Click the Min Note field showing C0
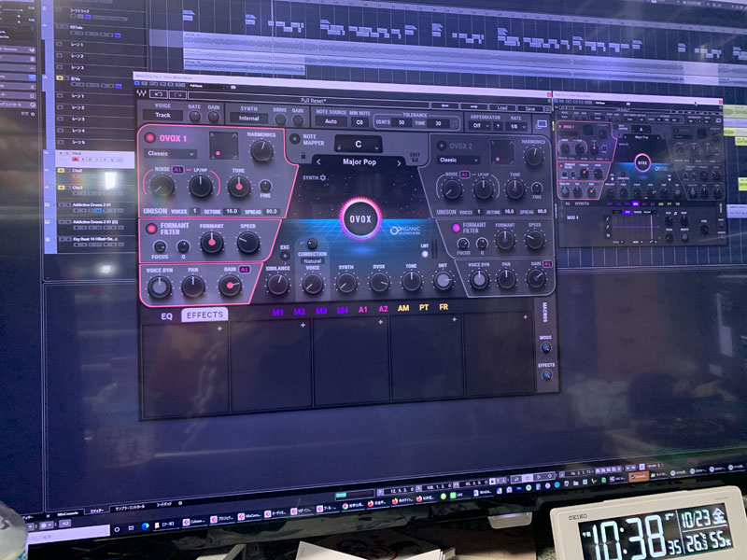 coord(359,122)
